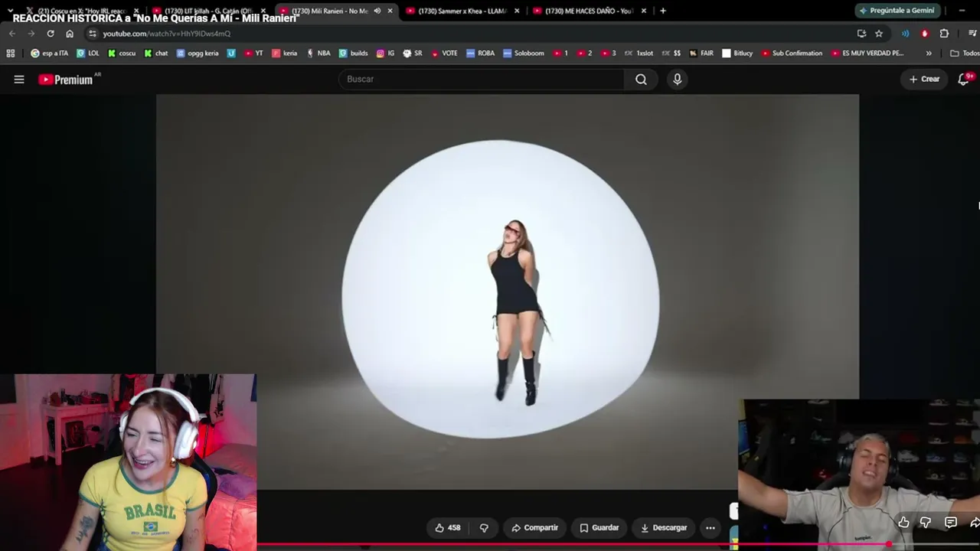Switch to the Sammer x Khea tab
Screen dimensions: 980x551
(x=463, y=11)
